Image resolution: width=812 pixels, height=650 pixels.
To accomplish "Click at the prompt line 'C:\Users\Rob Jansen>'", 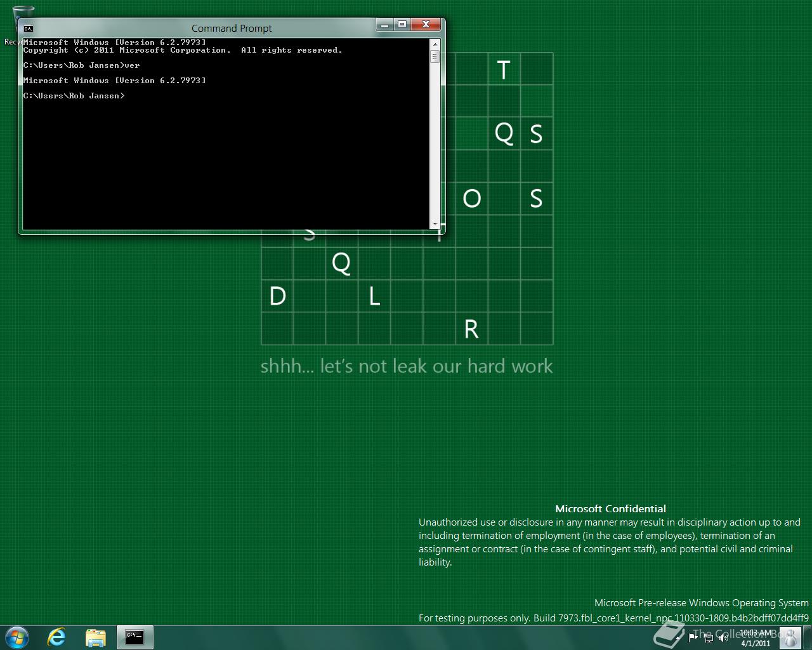I will [x=74, y=96].
